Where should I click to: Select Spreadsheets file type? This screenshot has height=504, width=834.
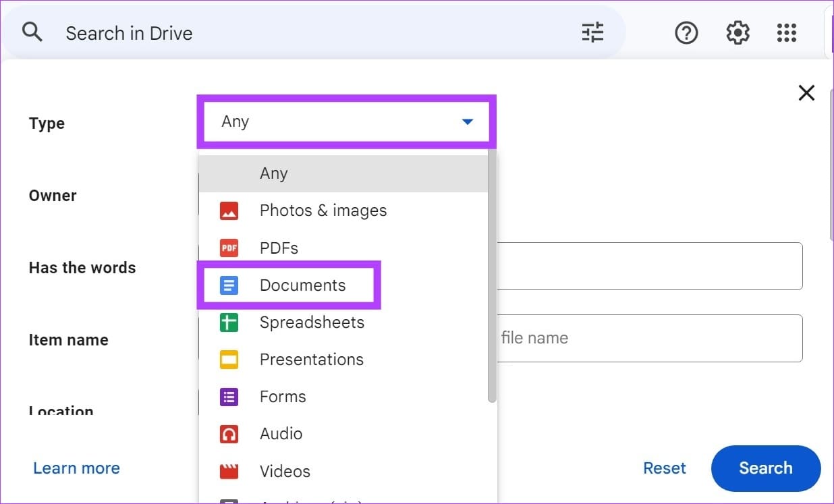pos(343,322)
